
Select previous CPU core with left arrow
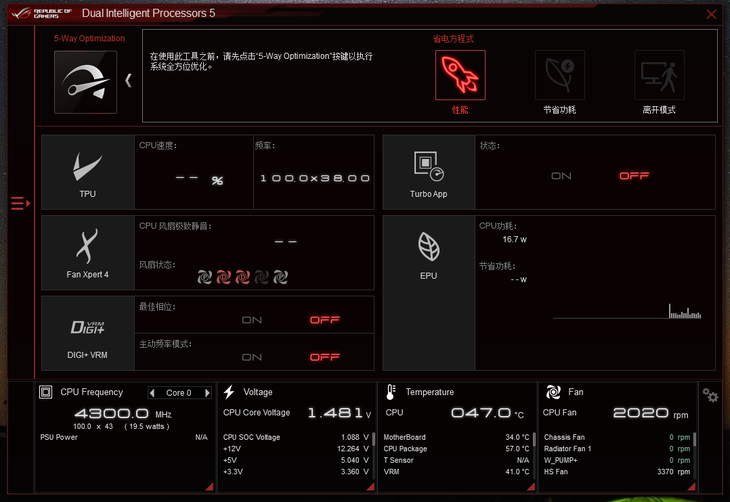click(152, 393)
